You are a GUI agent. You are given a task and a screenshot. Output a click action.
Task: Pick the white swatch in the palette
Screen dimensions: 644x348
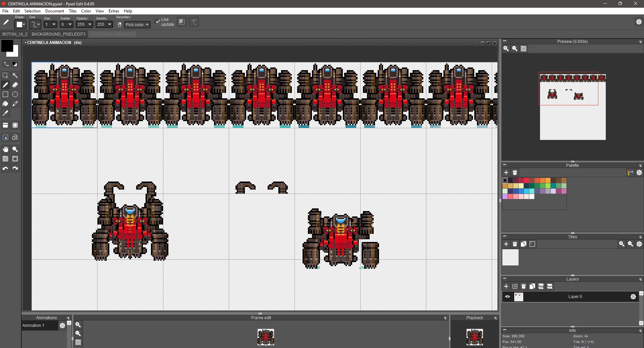pos(532,197)
